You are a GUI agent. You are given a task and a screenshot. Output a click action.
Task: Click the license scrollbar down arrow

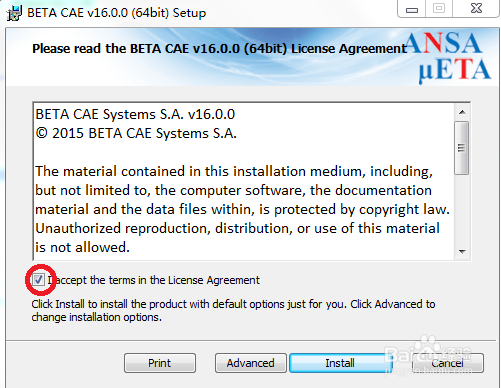[462, 252]
